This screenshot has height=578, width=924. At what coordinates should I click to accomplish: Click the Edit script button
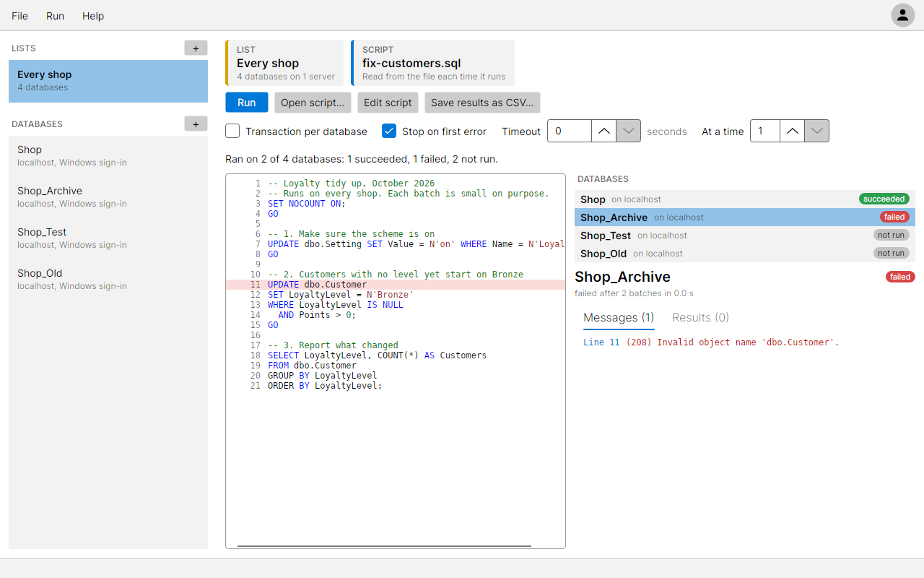(x=388, y=102)
